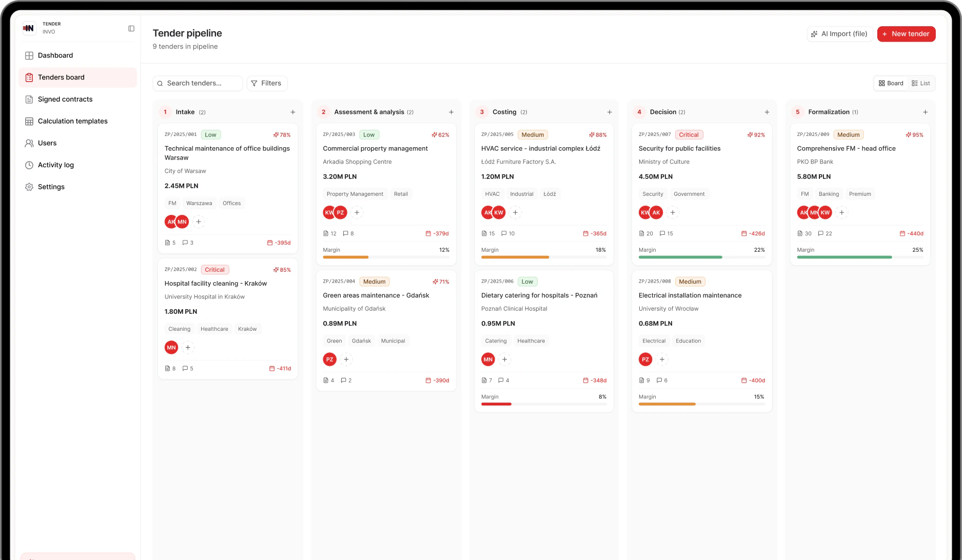Open HVAC service - industrial complex Łódź
Viewport: 962px width, 560px height.
click(x=541, y=149)
